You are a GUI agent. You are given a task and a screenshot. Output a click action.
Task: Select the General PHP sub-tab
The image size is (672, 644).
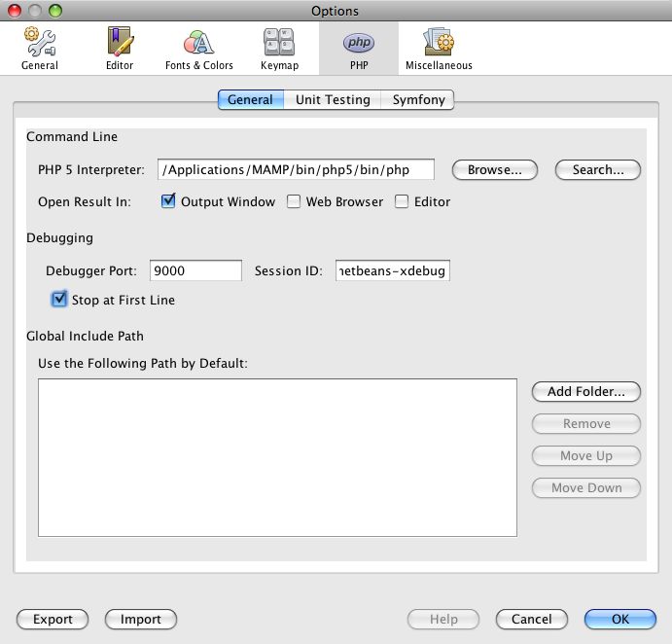tap(250, 99)
